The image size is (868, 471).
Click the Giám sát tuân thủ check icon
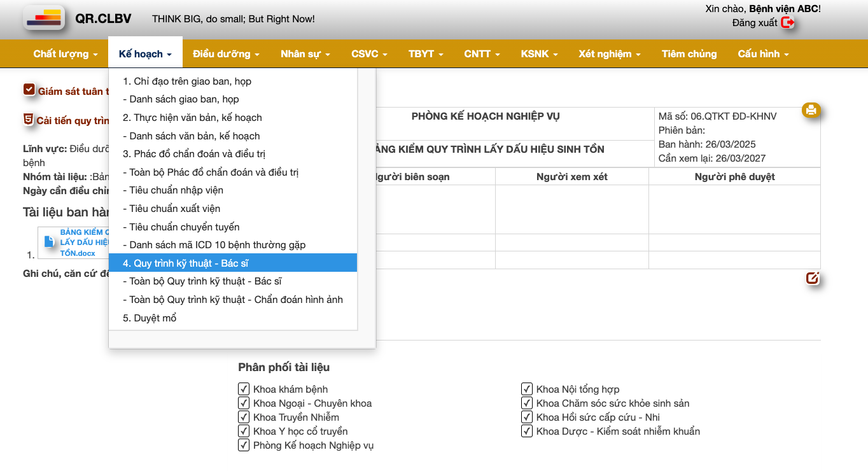click(x=29, y=90)
